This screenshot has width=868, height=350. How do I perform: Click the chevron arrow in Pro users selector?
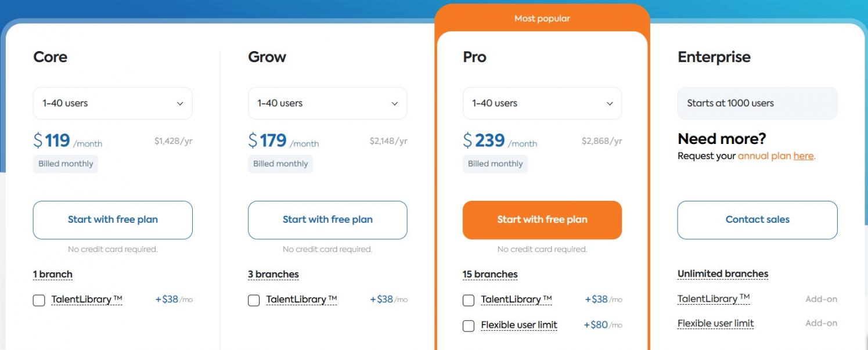coord(610,104)
